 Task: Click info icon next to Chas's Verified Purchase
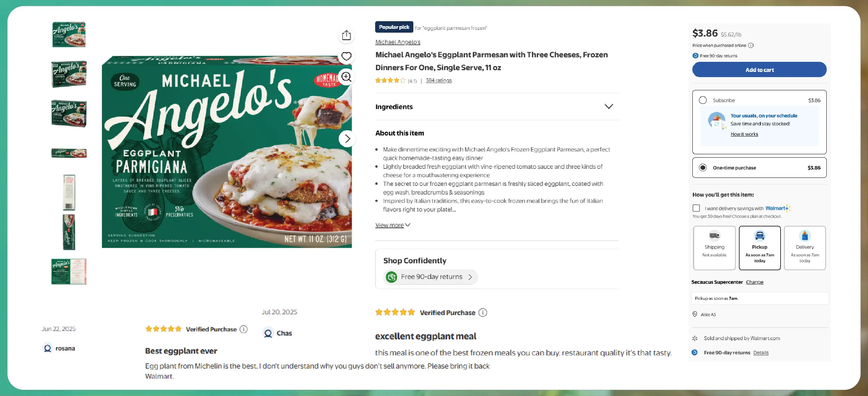483,313
